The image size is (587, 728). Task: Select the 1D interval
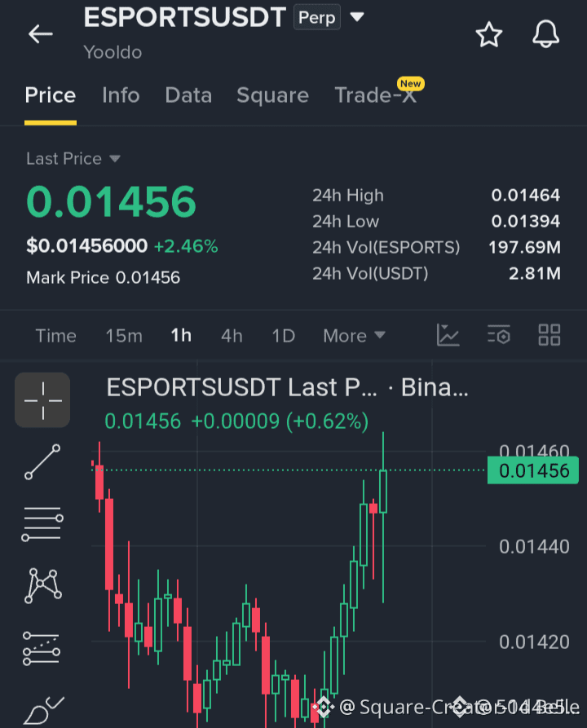283,336
